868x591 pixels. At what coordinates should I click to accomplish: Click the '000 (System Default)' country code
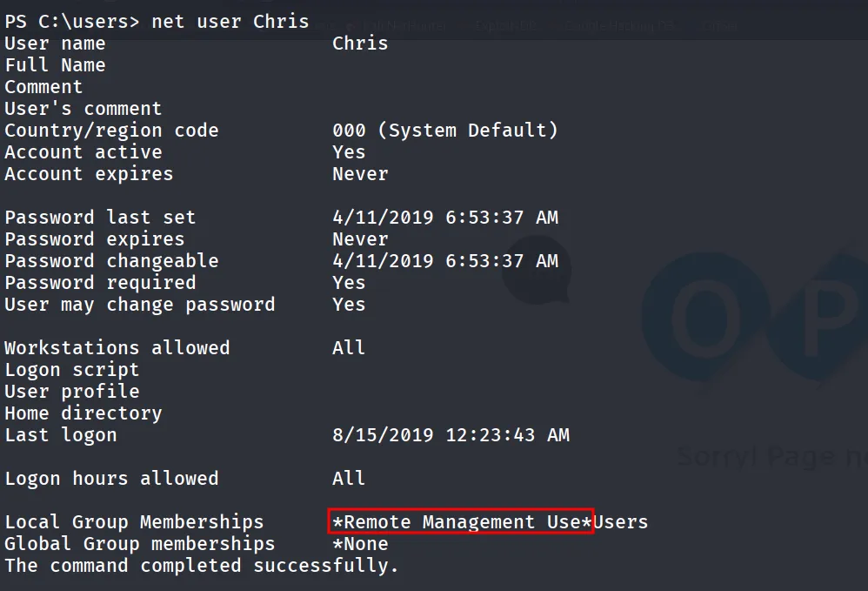[445, 131]
